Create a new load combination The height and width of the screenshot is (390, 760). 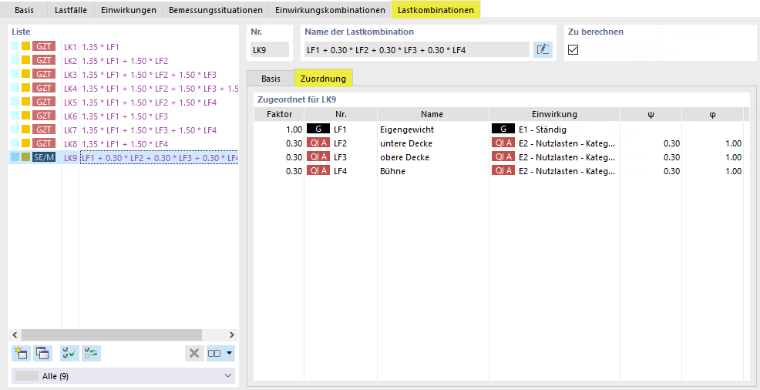21,353
